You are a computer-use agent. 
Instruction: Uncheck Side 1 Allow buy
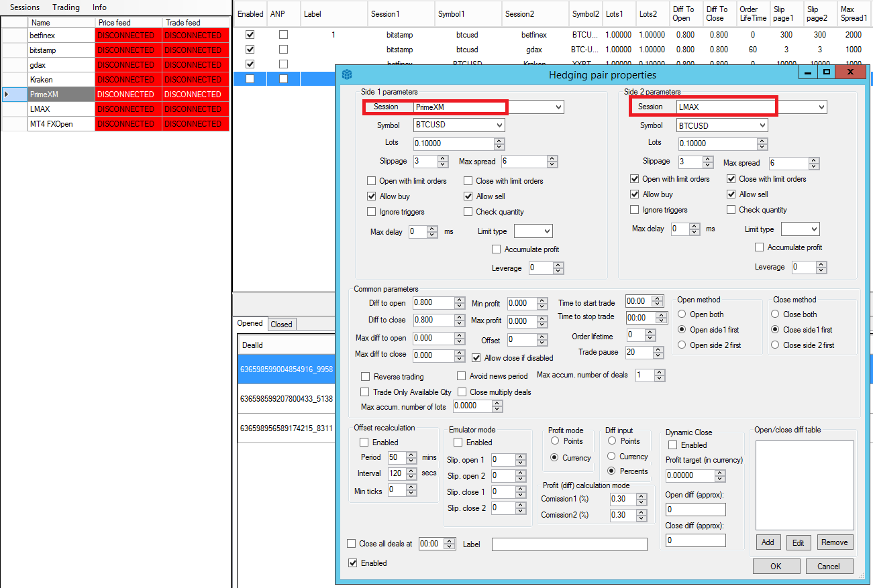pyautogui.click(x=372, y=196)
